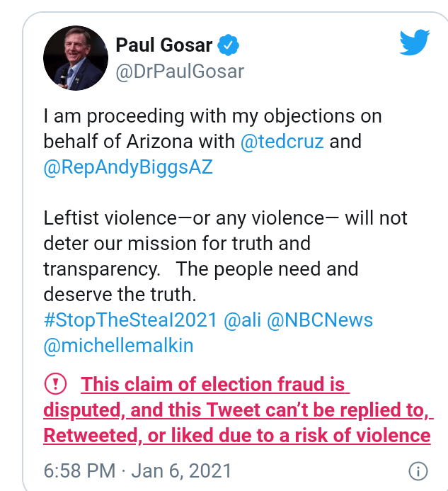Click the 'Leftist violence' sentence text
Viewport: 448px width, 491px height.
225,218
